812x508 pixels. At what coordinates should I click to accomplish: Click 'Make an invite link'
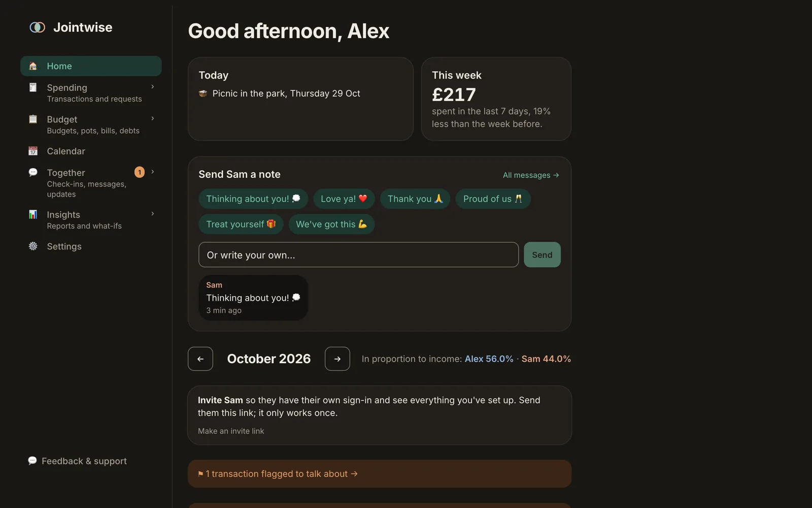point(231,431)
